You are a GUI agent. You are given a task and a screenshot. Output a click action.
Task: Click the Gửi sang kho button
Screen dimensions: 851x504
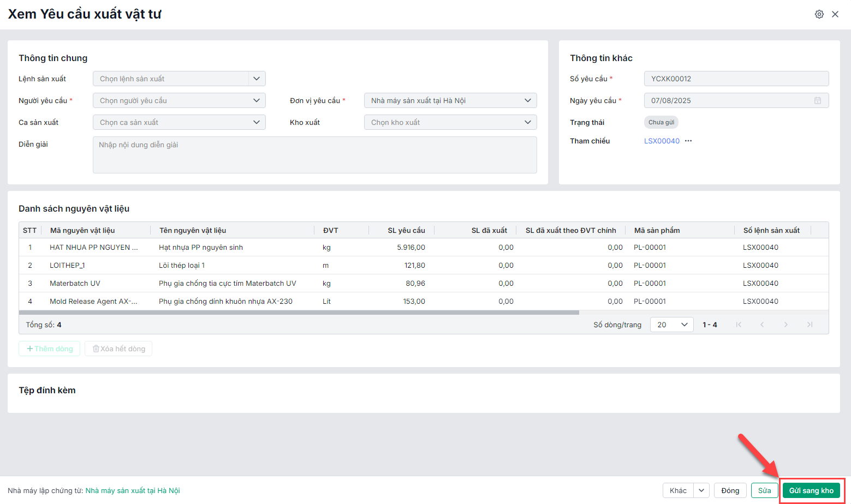(811, 490)
